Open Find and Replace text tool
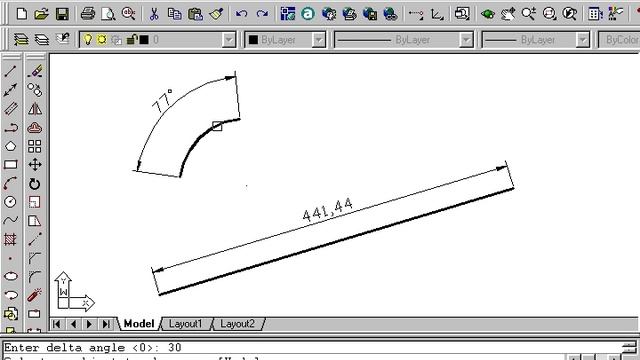The height and width of the screenshot is (360, 640). 129,14
